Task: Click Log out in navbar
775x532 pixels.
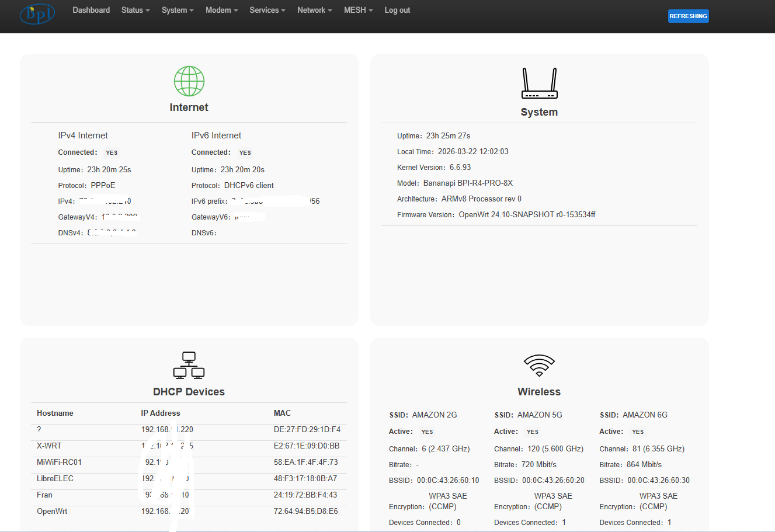Action: tap(397, 11)
